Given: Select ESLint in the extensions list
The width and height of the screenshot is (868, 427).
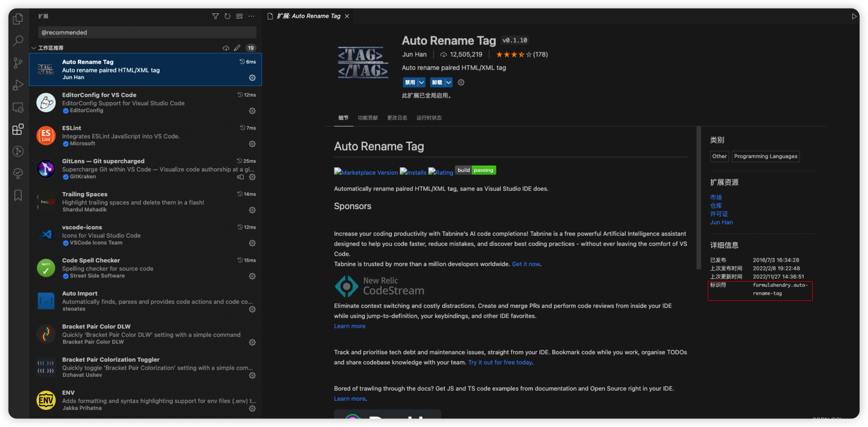Looking at the screenshot, I should tap(146, 136).
